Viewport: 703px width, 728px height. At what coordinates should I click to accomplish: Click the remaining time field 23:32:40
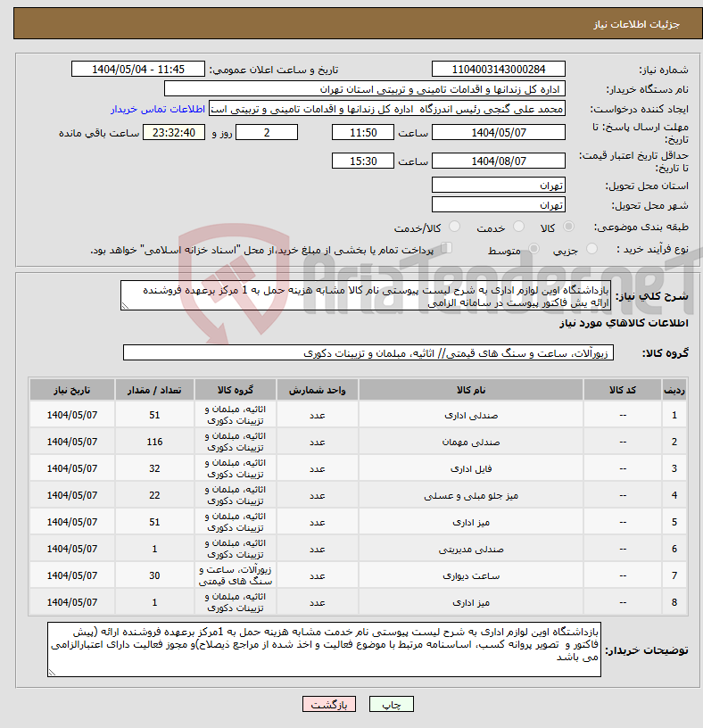pos(174,133)
